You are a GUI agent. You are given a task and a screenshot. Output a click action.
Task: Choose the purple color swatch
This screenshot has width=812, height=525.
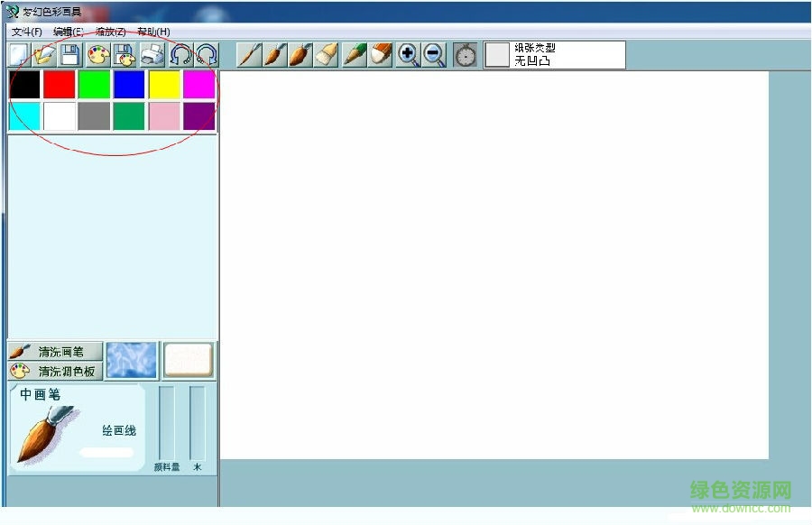(x=199, y=116)
